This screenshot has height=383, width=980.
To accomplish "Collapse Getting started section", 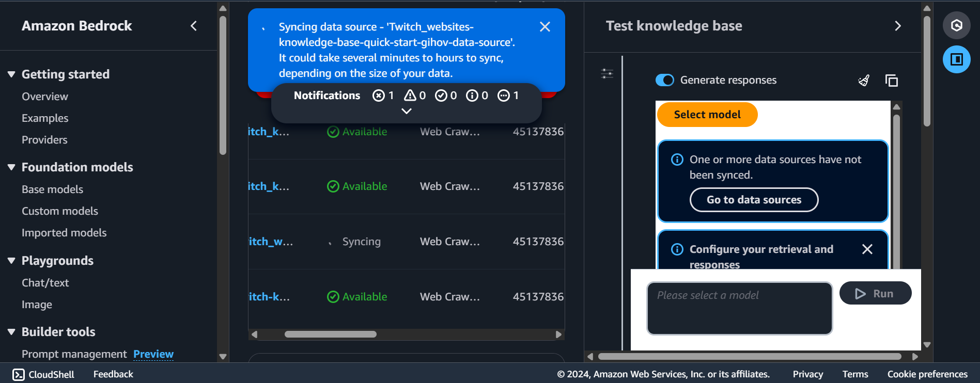I will pos(11,74).
